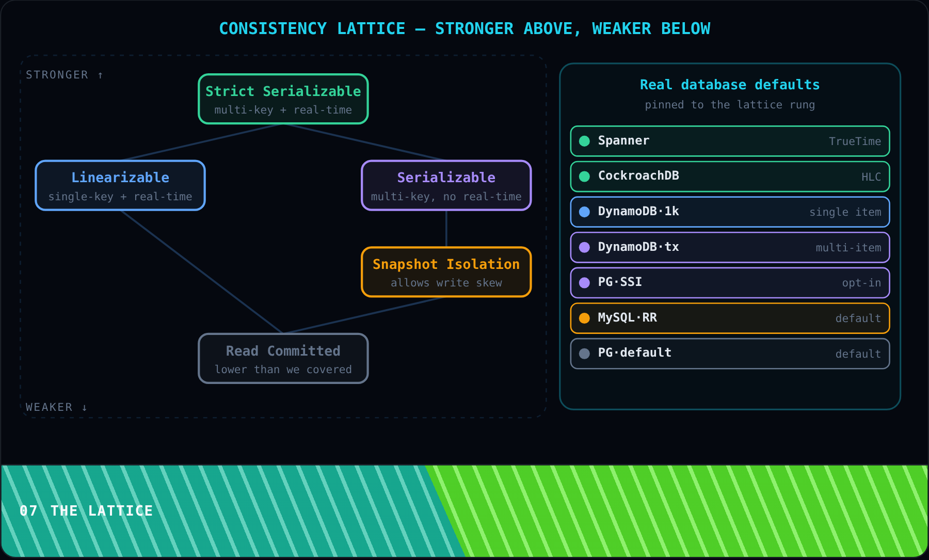Click the green dot beside CockroachDB

584,177
